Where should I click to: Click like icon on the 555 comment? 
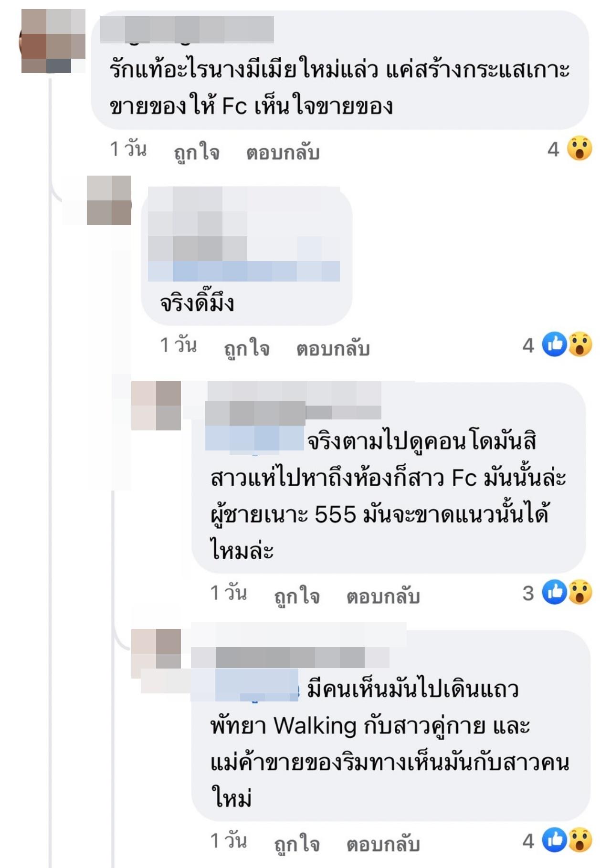point(554,592)
